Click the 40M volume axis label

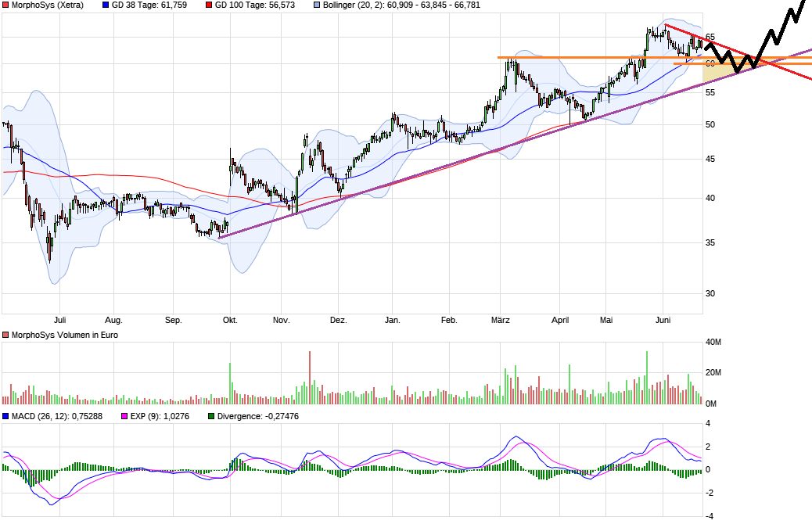pyautogui.click(x=713, y=343)
